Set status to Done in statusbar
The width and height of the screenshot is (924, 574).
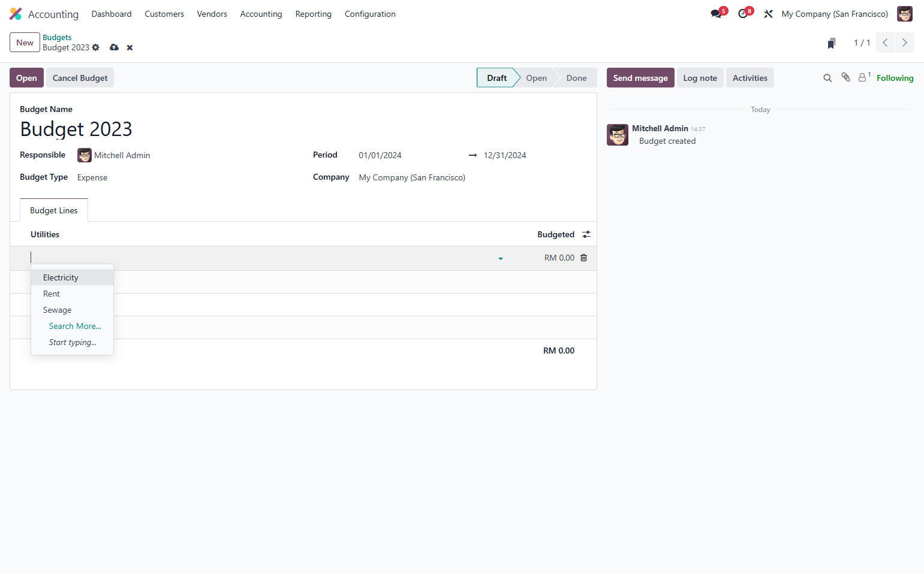click(576, 78)
